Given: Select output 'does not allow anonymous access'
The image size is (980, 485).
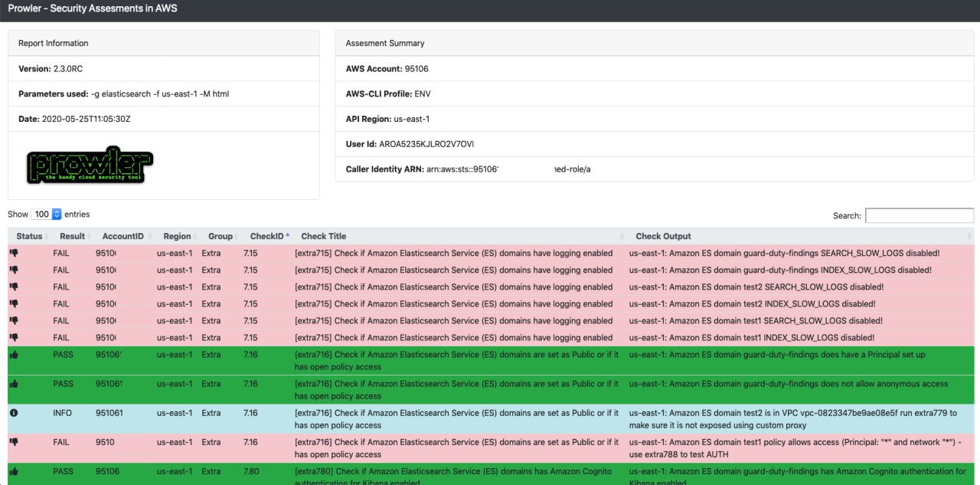Looking at the screenshot, I should point(789,383).
